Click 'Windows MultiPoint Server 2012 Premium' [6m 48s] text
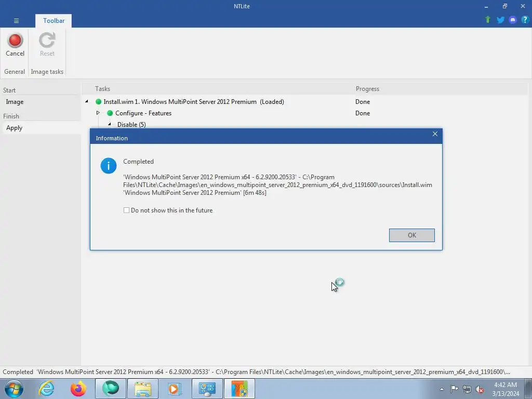 pos(195,193)
